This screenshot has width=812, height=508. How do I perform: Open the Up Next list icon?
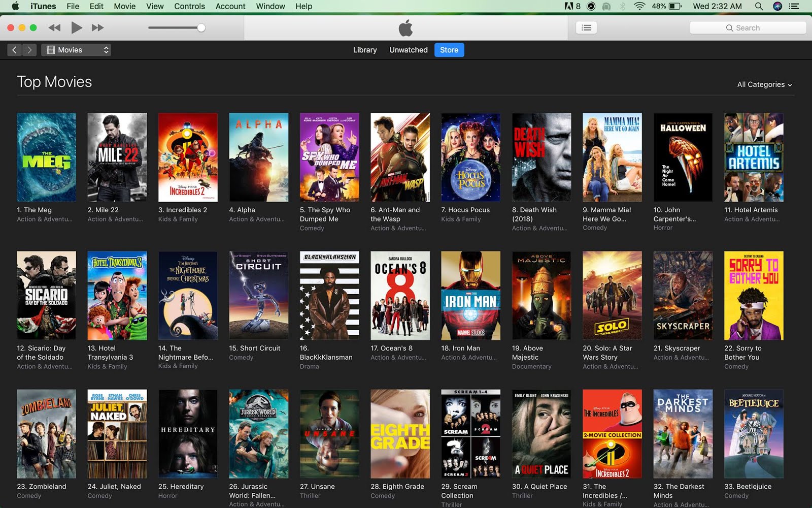click(x=586, y=28)
